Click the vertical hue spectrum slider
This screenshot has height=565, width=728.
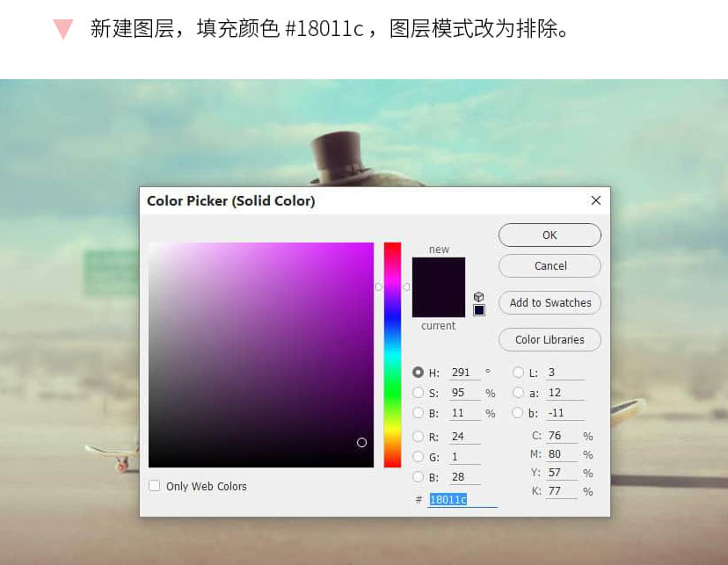click(392, 355)
